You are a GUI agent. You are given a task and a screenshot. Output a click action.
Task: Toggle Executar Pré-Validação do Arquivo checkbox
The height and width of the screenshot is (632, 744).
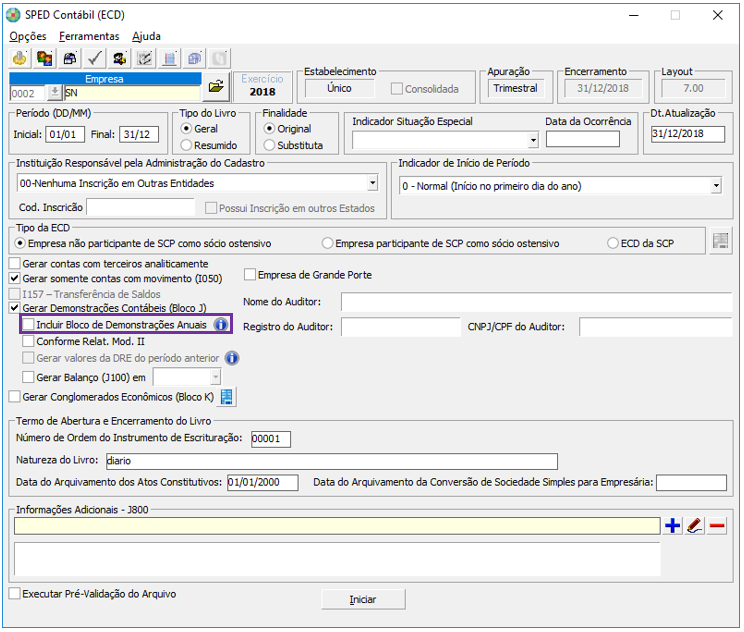tap(14, 594)
